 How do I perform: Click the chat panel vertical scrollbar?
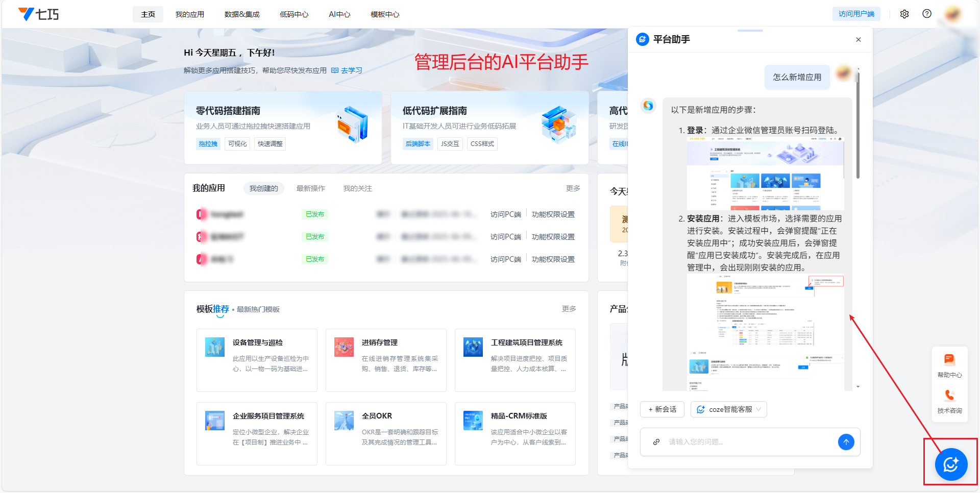[x=857, y=128]
